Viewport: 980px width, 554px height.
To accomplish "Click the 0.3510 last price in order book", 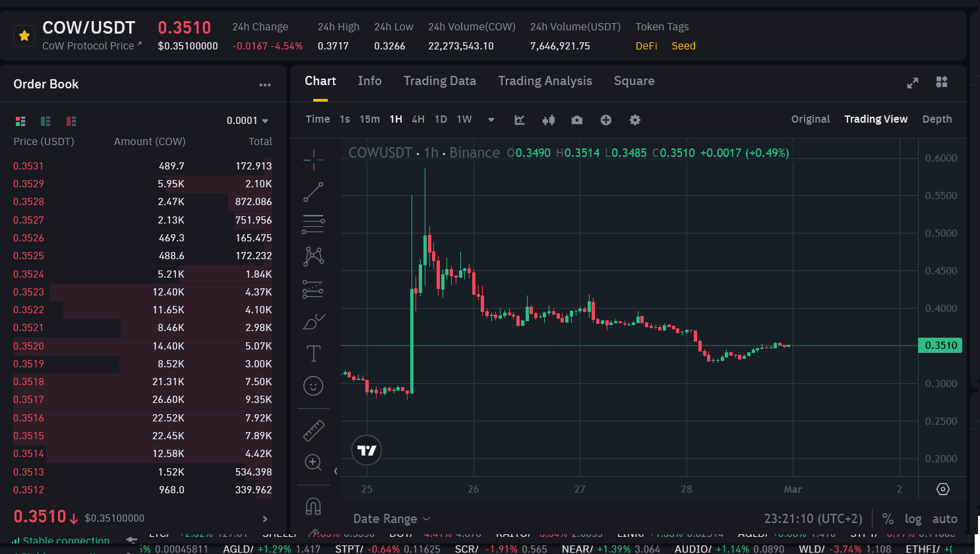I will pyautogui.click(x=40, y=516).
